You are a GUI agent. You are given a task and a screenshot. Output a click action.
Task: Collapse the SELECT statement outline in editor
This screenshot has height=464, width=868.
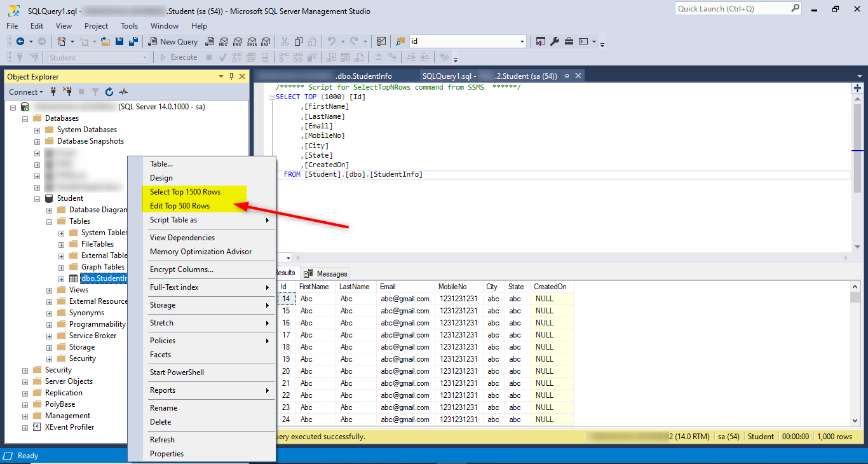271,97
